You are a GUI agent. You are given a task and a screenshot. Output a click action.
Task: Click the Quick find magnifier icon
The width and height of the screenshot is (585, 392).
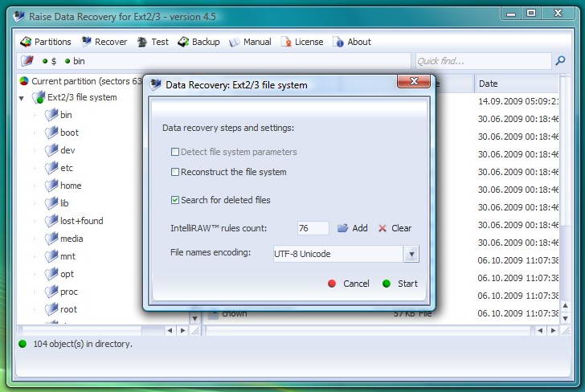click(560, 61)
